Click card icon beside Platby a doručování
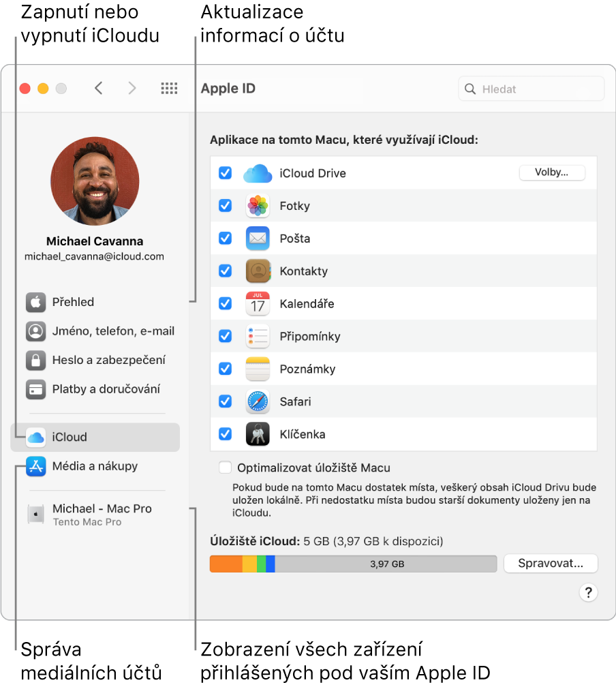The width and height of the screenshot is (616, 687). pos(35,389)
